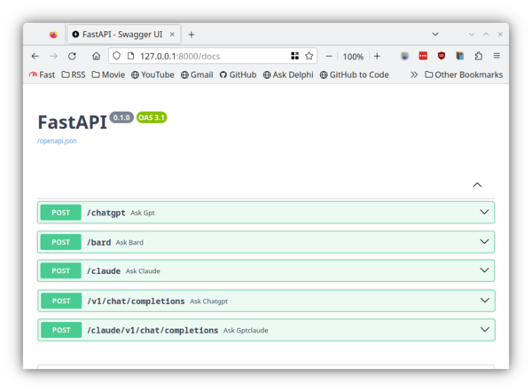The width and height of the screenshot is (532, 392).
Task: Open the RSS bookmarks folder
Action: [74, 74]
